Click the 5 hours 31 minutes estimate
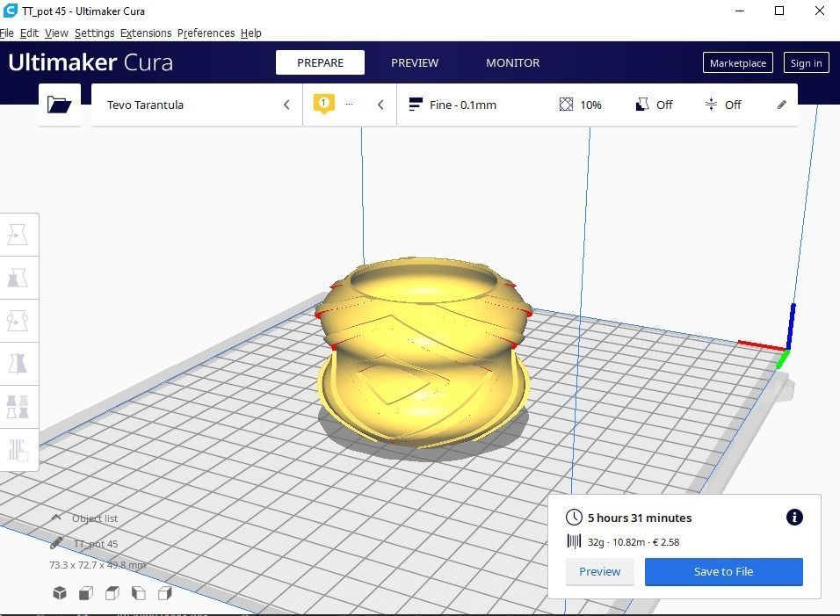The image size is (840, 616). click(640, 518)
